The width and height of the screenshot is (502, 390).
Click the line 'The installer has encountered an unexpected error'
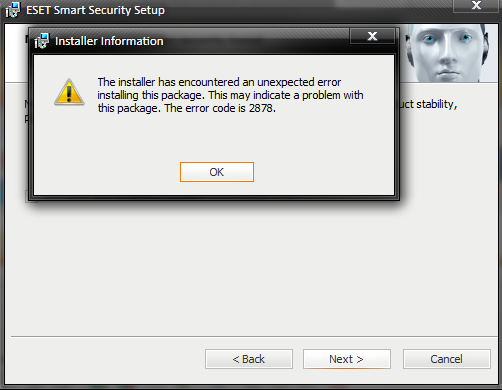[x=219, y=82]
